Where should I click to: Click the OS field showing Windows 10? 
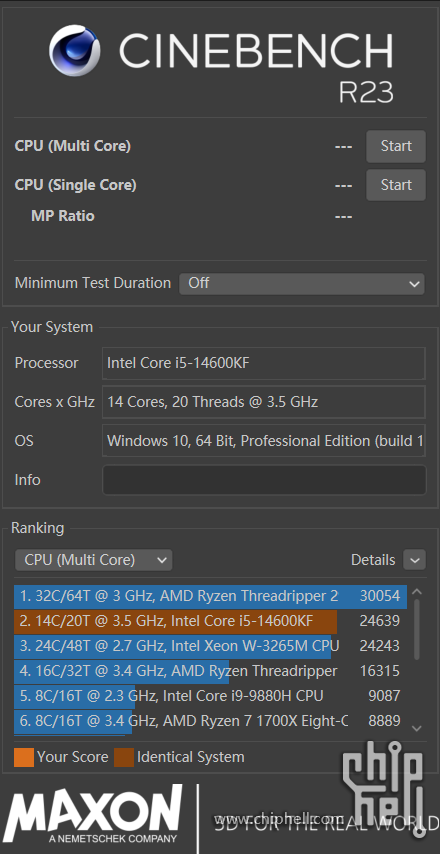point(264,441)
